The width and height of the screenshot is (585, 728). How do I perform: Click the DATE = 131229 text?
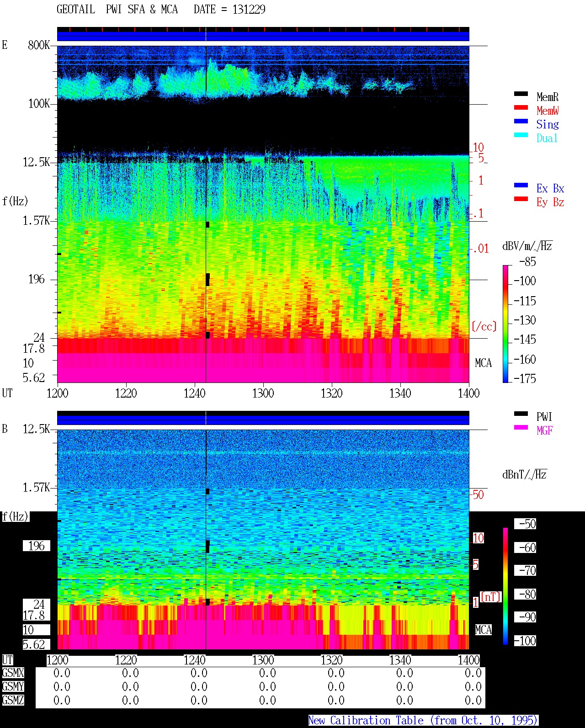coord(229,10)
